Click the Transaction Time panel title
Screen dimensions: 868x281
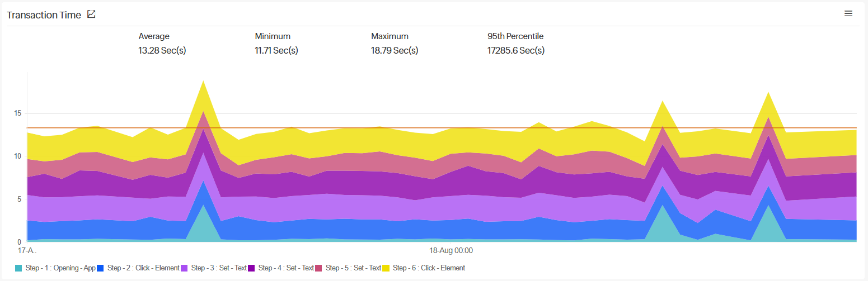(x=44, y=15)
